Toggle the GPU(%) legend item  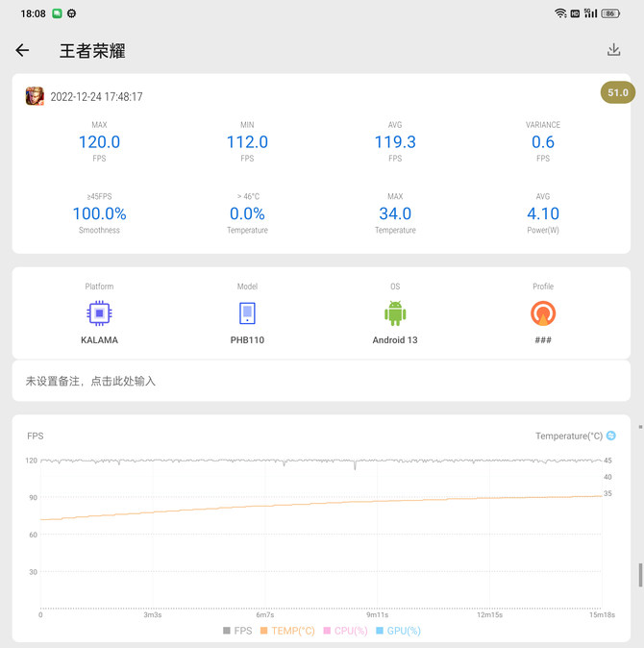coord(398,631)
